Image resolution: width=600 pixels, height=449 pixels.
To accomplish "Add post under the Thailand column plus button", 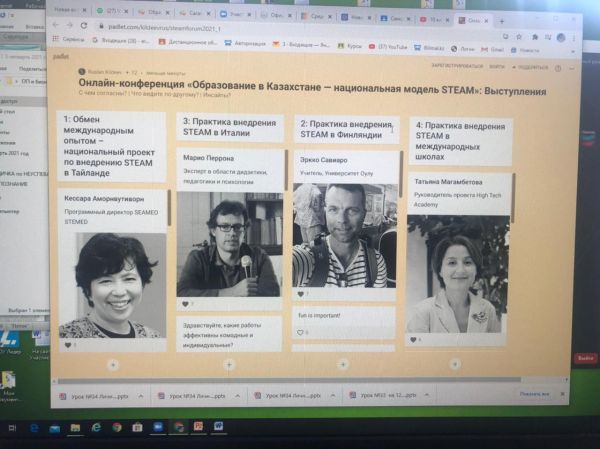I will [112, 364].
